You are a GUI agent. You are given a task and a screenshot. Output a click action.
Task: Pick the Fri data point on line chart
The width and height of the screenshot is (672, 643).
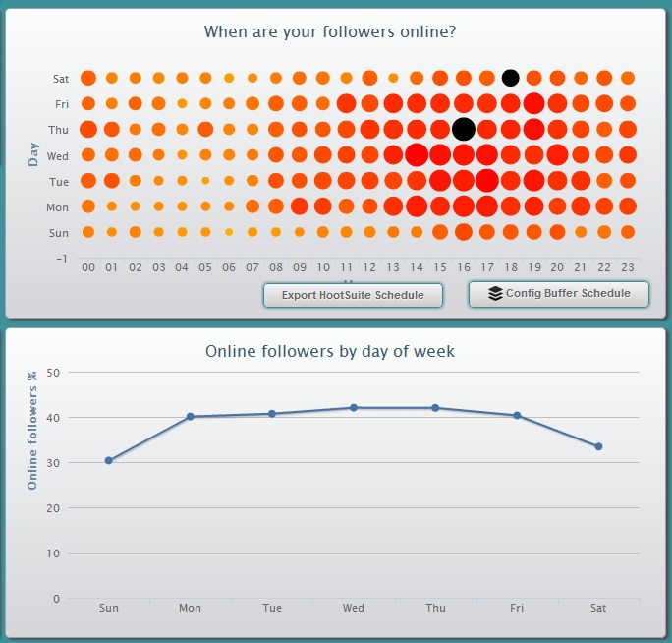point(517,416)
